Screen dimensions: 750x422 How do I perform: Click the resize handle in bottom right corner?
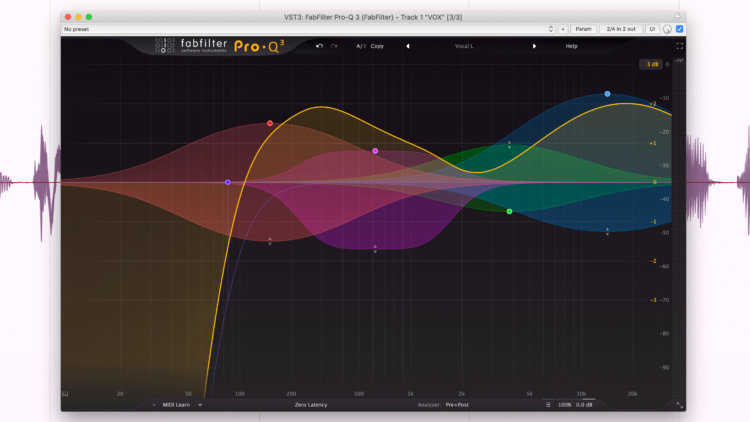pos(680,405)
